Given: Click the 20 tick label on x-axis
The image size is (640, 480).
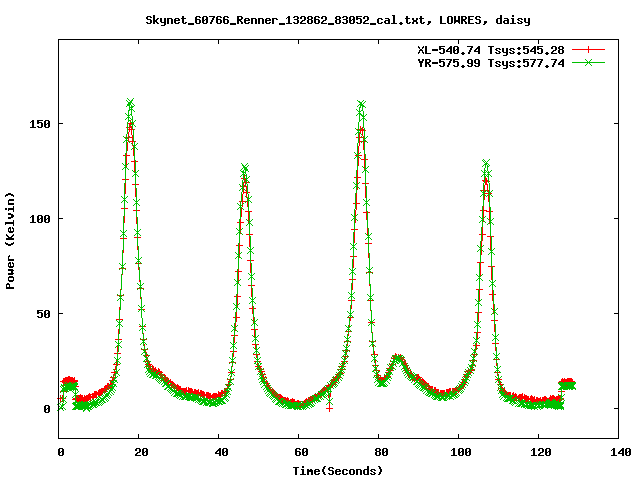Looking at the screenshot, I should click(x=140, y=452).
